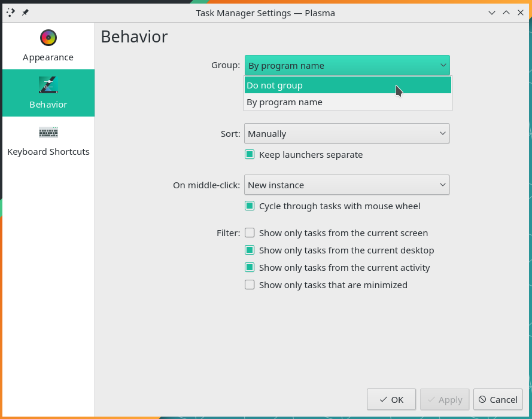
Task: Click the Apply button
Action: (x=445, y=399)
